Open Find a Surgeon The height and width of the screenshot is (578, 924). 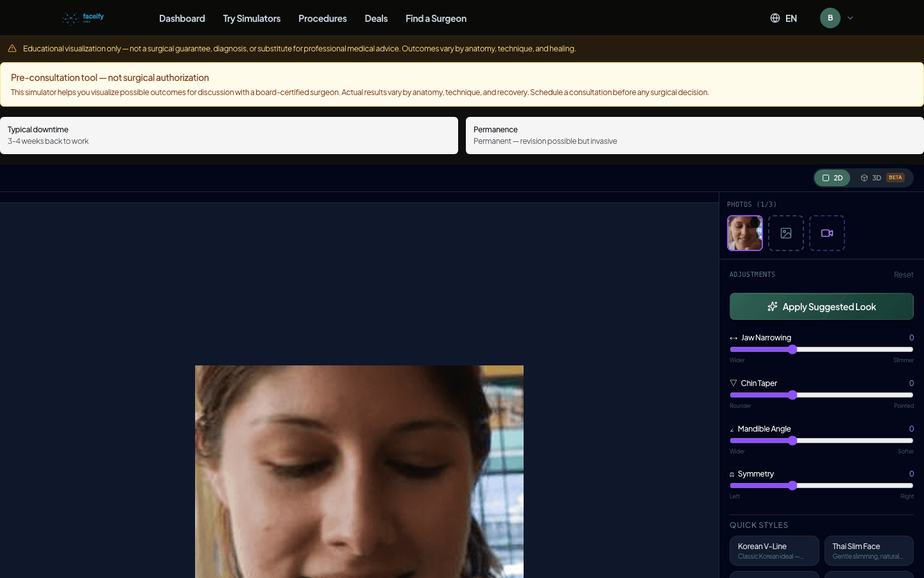(436, 19)
